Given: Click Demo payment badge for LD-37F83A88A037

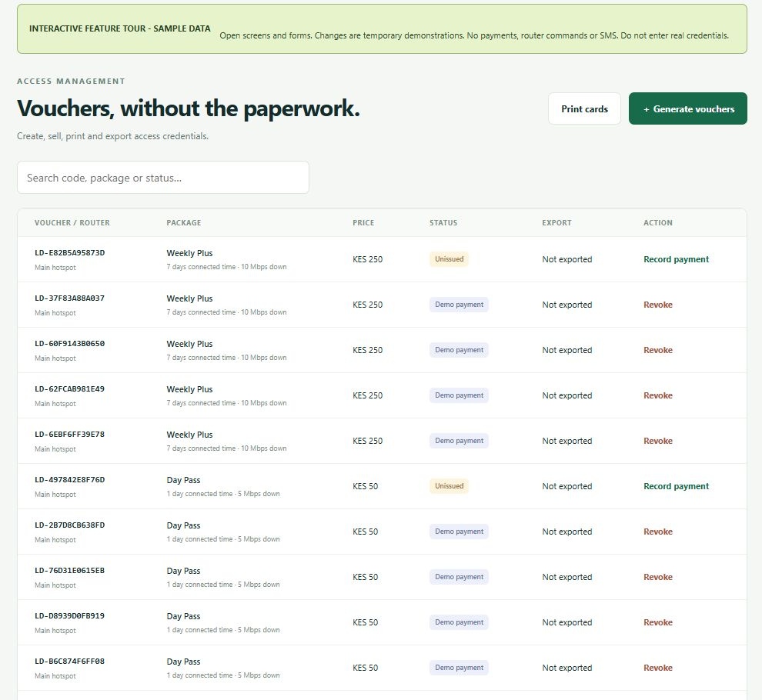Looking at the screenshot, I should [x=459, y=305].
